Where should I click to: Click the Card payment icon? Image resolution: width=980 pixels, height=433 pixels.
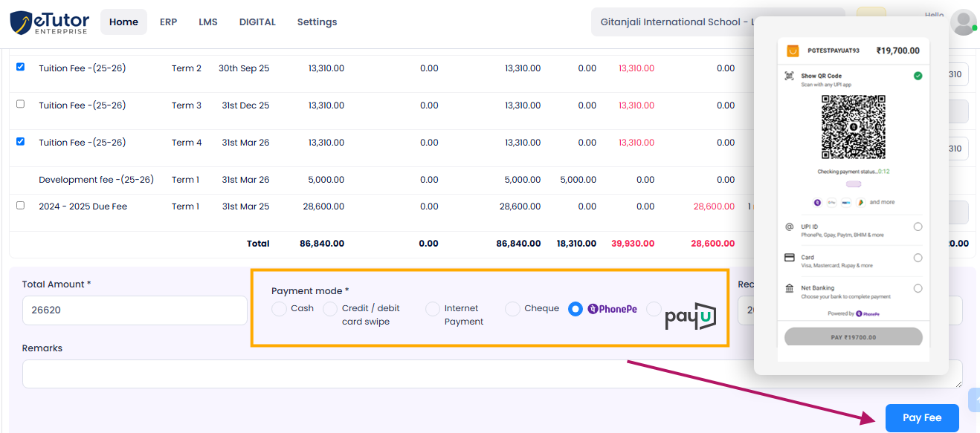(790, 258)
